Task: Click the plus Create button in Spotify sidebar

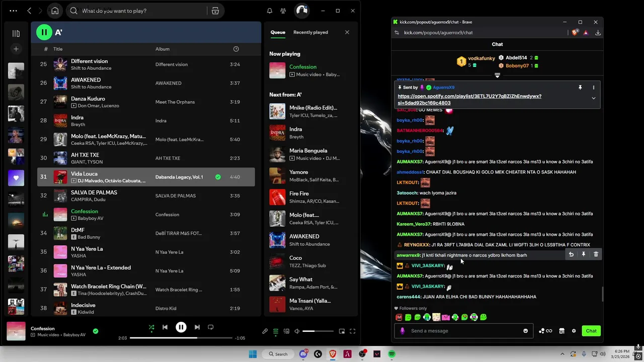Action: tap(16, 49)
